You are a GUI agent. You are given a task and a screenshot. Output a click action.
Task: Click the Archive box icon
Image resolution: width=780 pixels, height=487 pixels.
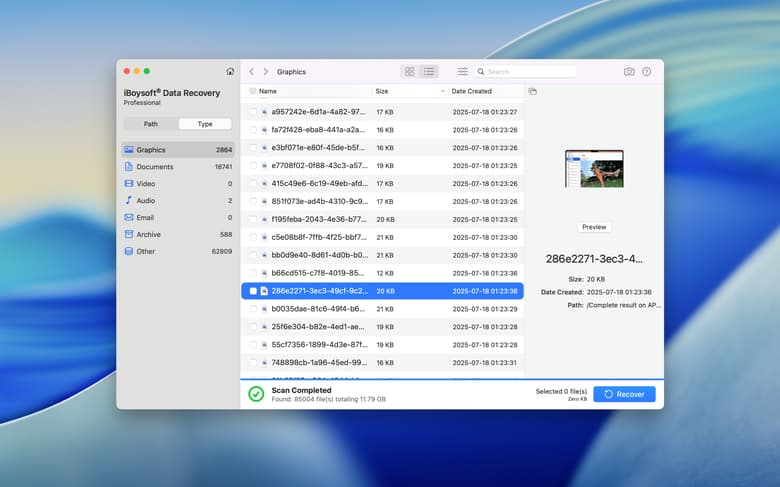tap(129, 234)
